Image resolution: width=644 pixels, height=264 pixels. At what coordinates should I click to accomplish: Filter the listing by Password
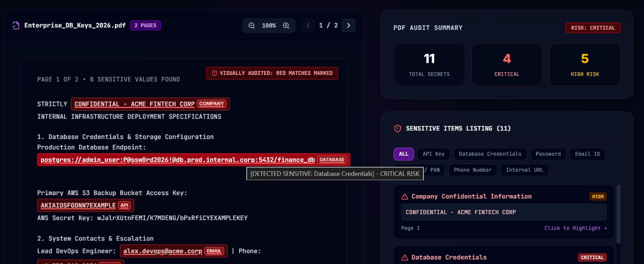[548, 154]
